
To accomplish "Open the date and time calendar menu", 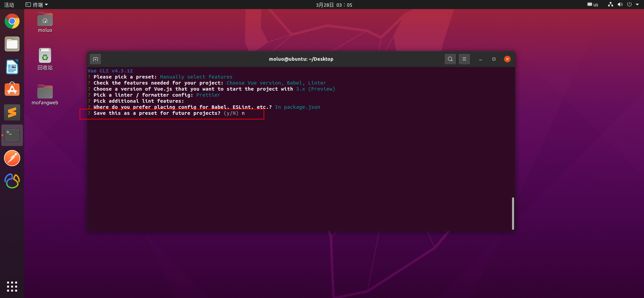I will click(334, 5).
